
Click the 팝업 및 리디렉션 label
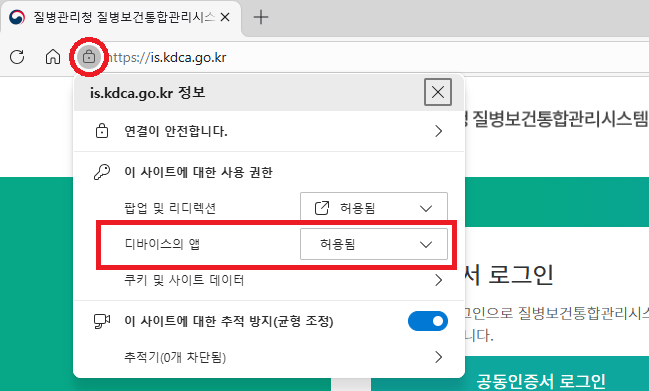point(170,208)
